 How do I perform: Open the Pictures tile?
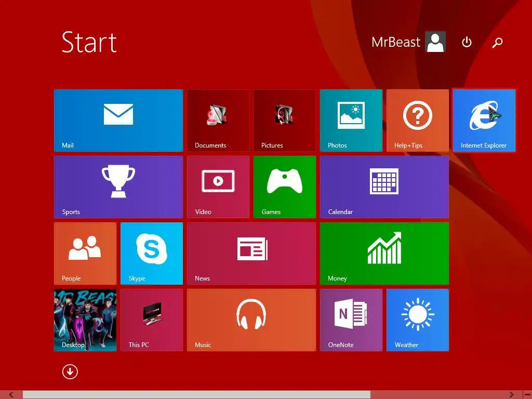coord(285,121)
